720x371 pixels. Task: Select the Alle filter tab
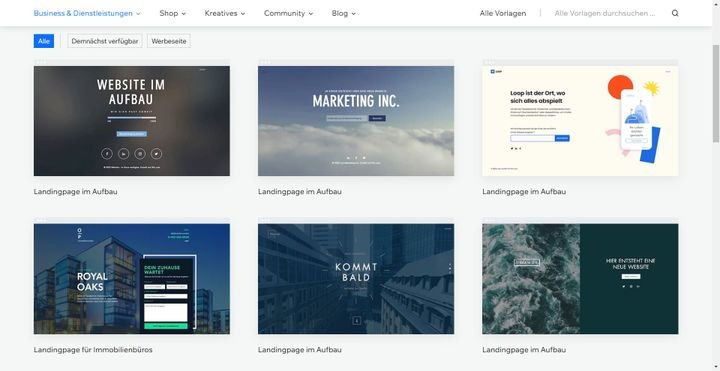click(x=44, y=41)
